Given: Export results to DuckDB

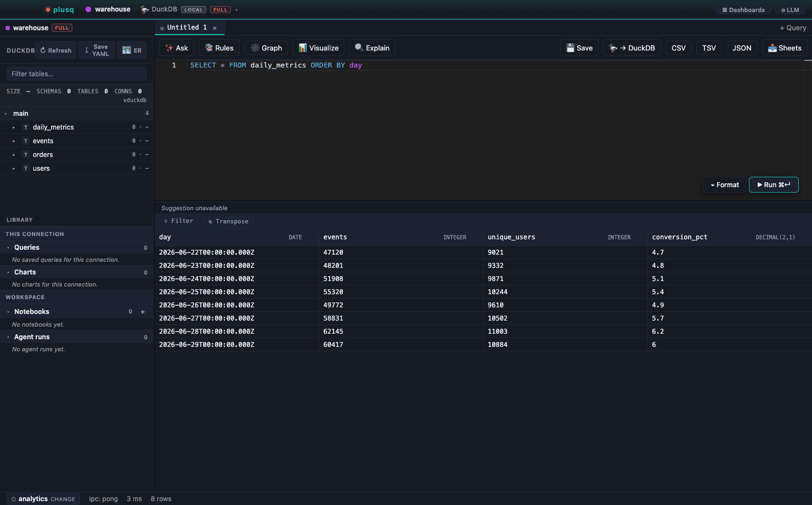Looking at the screenshot, I should coord(632,48).
